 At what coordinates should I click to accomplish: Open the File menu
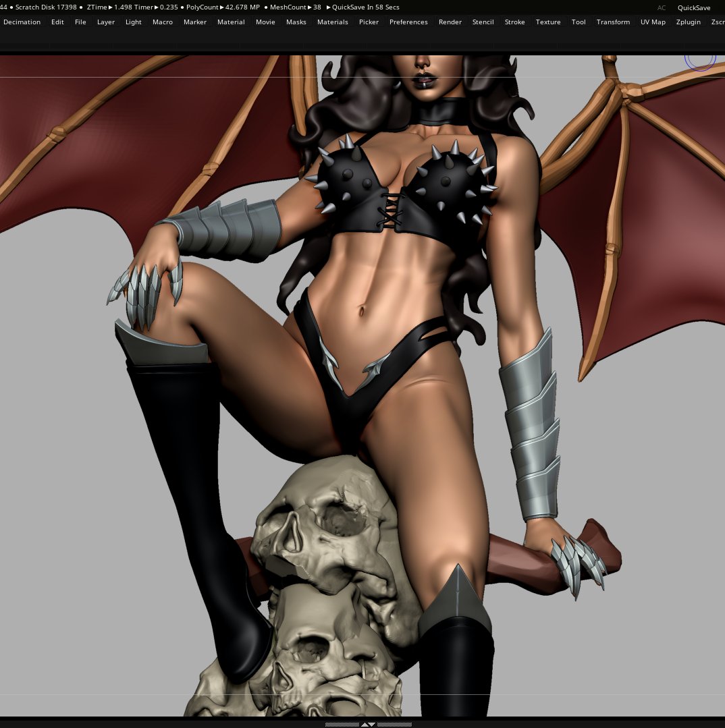(x=80, y=22)
